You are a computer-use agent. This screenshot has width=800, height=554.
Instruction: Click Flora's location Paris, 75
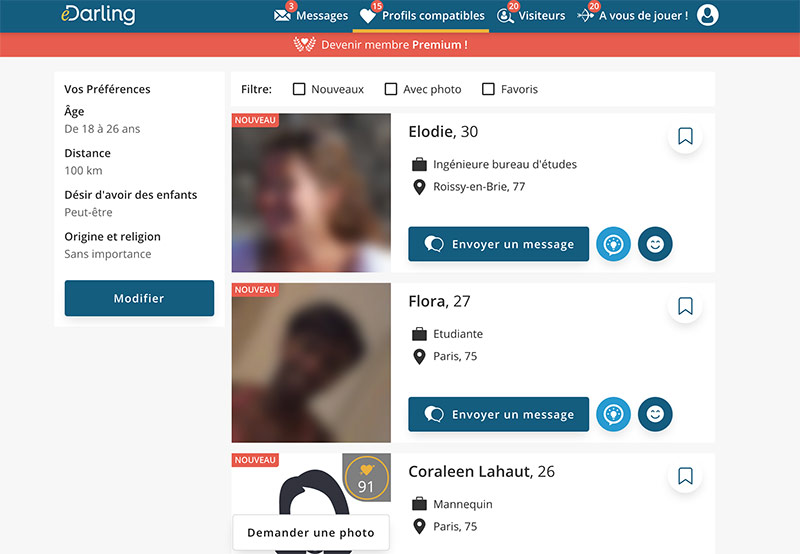click(455, 356)
